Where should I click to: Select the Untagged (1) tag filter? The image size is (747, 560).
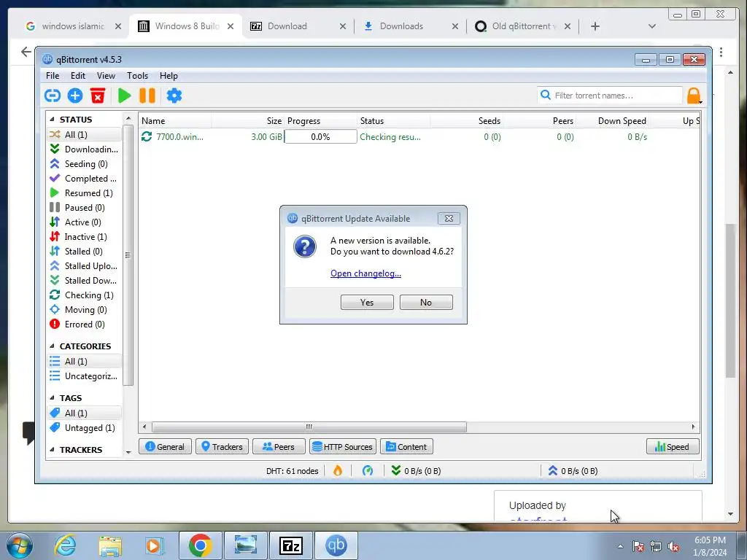[x=84, y=427]
